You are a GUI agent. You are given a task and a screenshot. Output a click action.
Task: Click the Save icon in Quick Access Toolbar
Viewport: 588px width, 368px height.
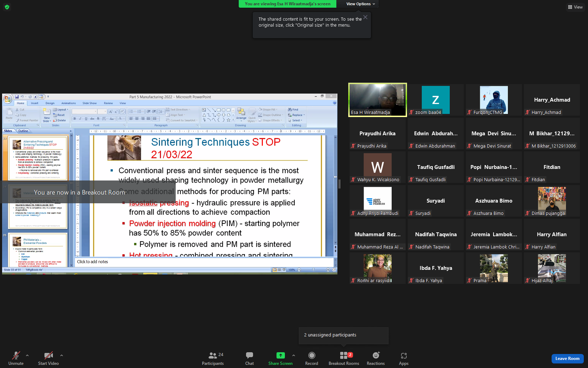17,97
